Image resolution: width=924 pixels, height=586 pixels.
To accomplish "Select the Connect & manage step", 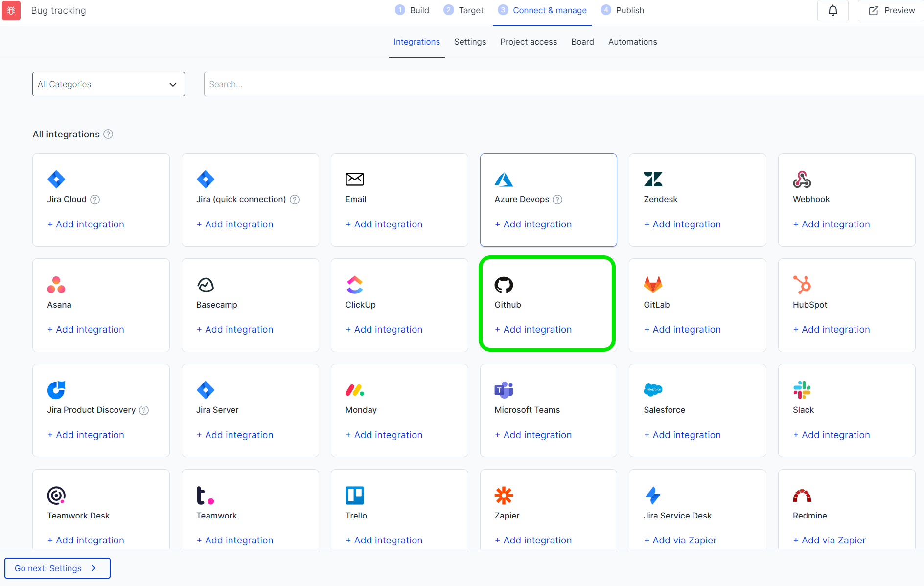I will coord(542,10).
